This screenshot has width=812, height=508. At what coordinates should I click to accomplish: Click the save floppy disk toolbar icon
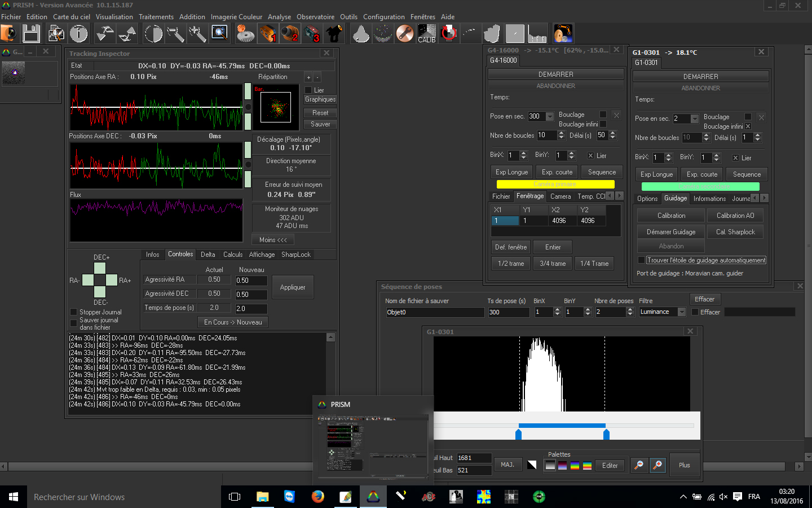click(31, 34)
